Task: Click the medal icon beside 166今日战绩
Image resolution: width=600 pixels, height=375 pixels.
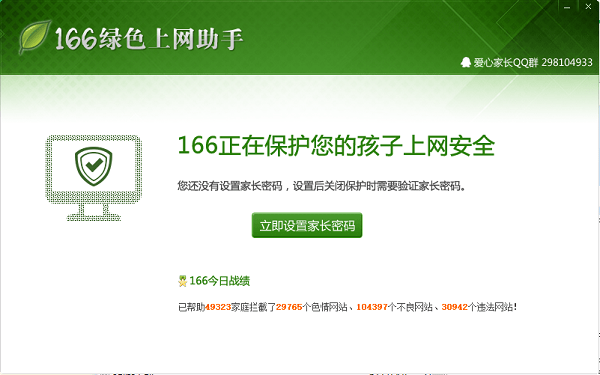Action: click(183, 281)
